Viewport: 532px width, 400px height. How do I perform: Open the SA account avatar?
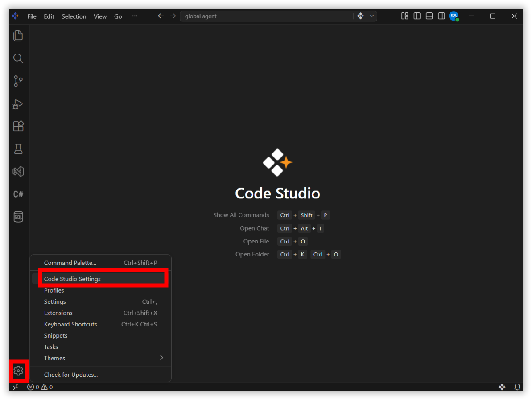click(454, 16)
